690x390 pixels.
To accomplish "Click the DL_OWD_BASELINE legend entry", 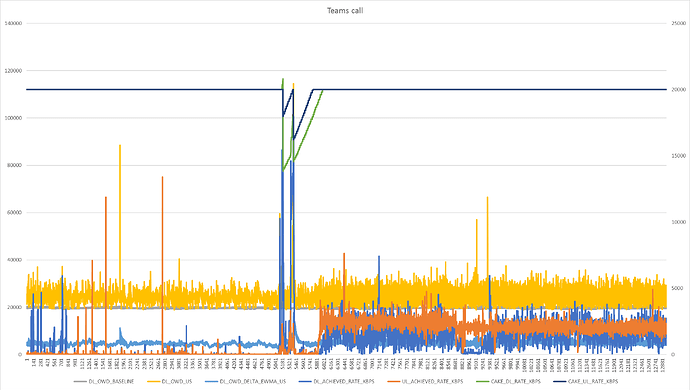I will coord(111,381).
